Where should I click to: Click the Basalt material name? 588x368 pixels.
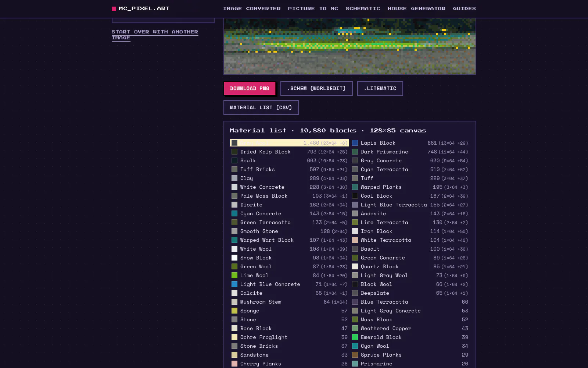[x=370, y=249]
